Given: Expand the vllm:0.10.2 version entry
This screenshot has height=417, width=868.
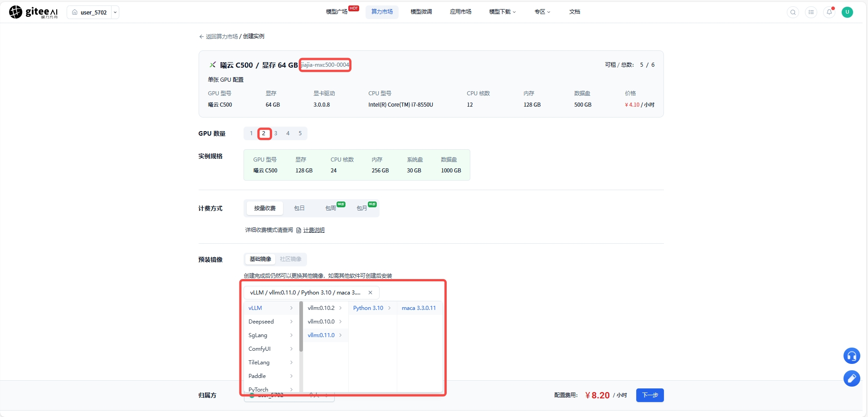Looking at the screenshot, I should [x=325, y=308].
